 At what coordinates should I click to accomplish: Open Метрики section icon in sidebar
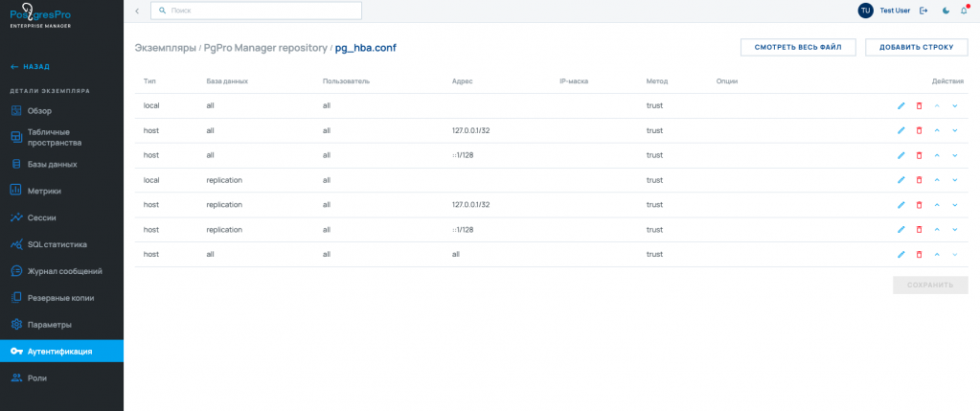(x=16, y=191)
